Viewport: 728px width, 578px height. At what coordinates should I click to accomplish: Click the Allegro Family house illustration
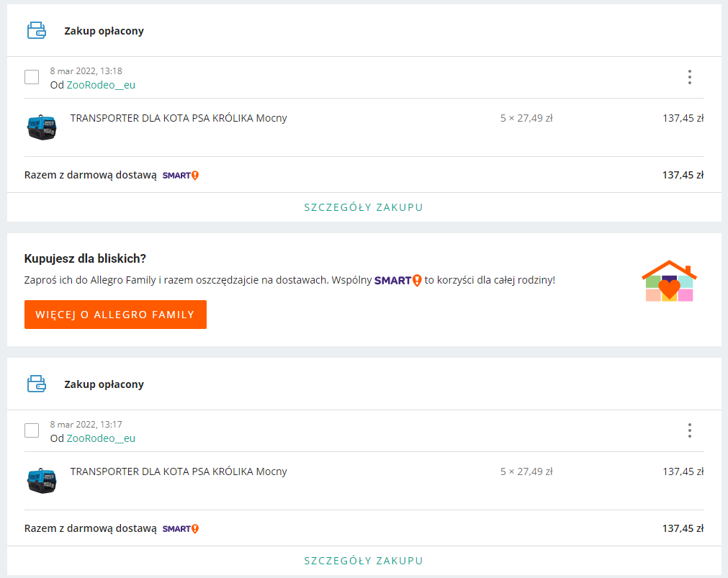click(x=669, y=281)
